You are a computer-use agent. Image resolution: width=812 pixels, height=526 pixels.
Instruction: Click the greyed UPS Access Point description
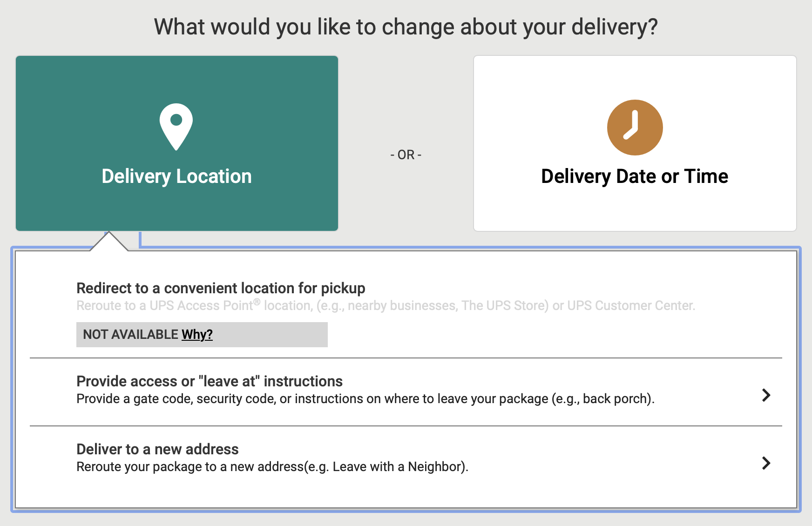386,306
